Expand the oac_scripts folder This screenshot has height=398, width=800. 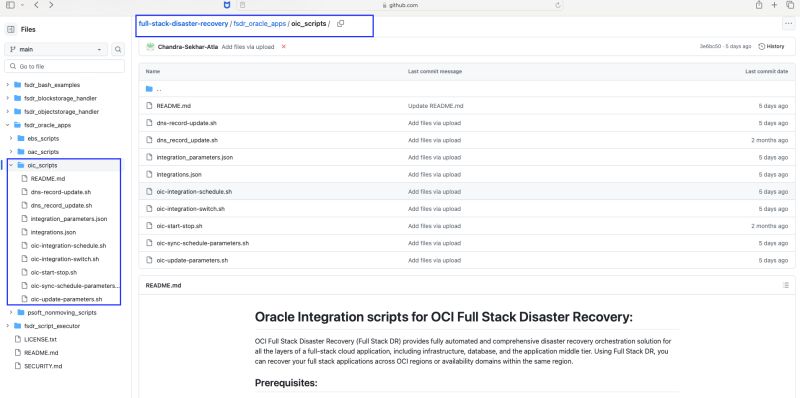[11, 152]
